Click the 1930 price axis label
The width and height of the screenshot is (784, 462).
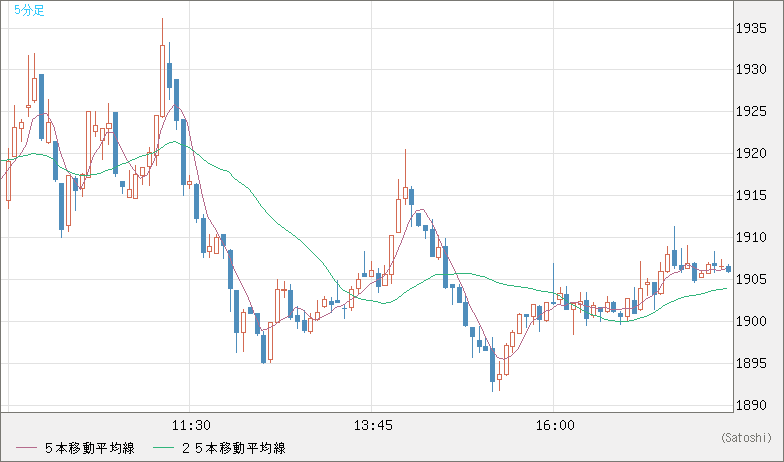tap(751, 70)
